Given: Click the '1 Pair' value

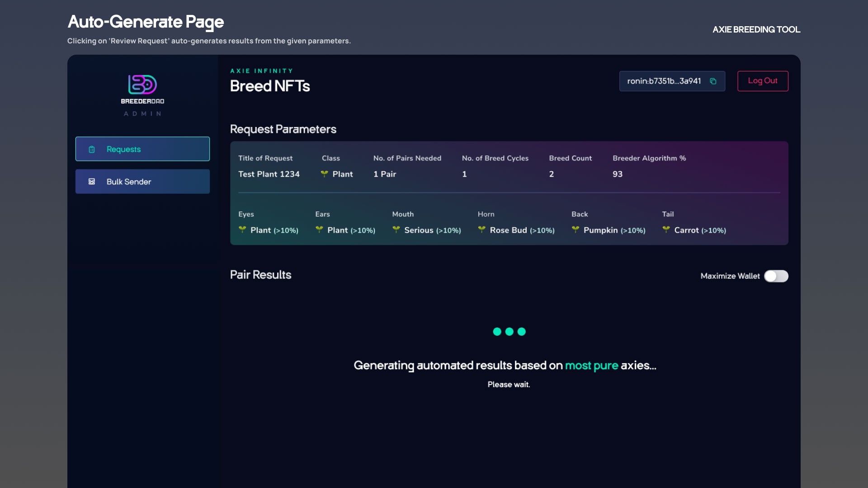Looking at the screenshot, I should tap(385, 174).
